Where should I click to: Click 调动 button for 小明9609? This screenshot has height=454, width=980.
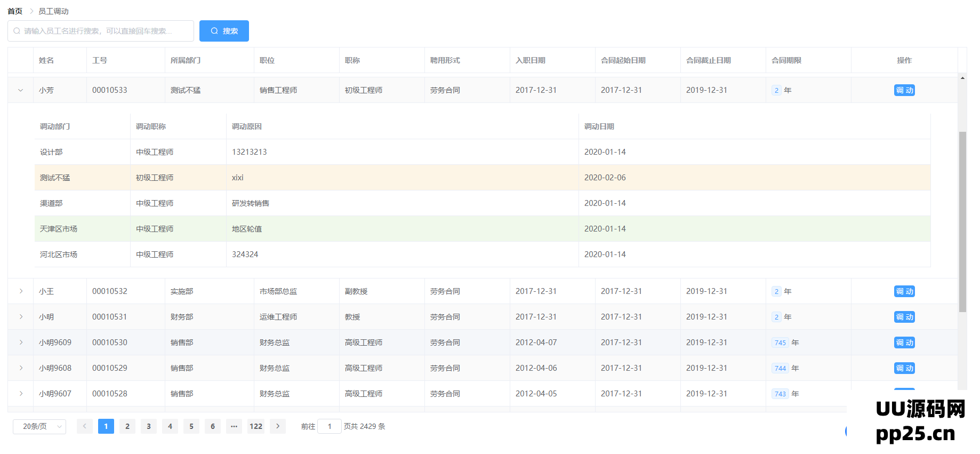coord(904,343)
